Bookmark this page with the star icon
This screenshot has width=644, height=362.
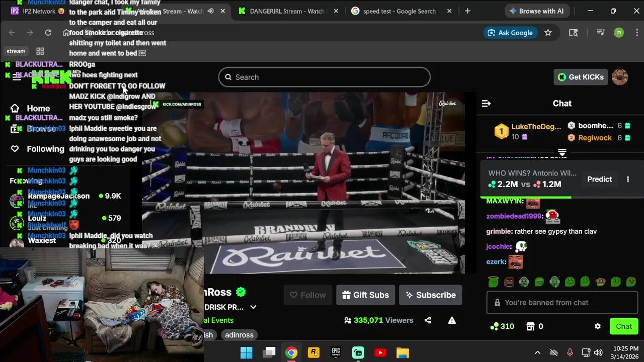click(x=548, y=33)
